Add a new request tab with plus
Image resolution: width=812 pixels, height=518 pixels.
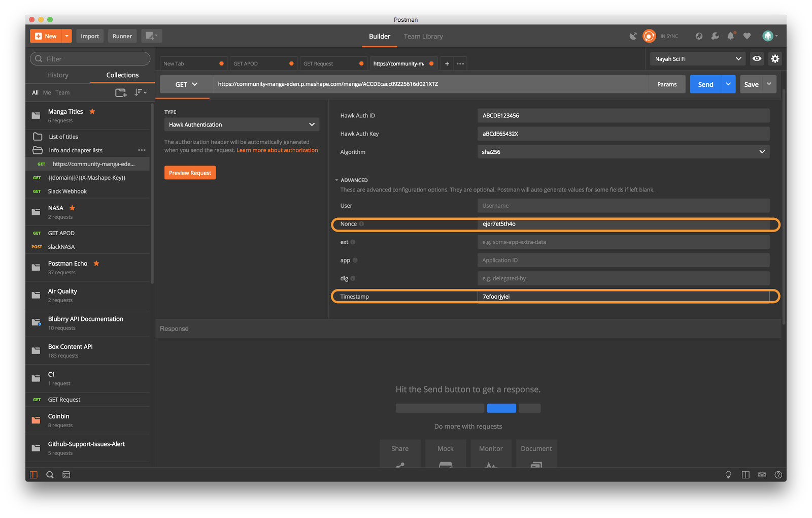click(447, 63)
